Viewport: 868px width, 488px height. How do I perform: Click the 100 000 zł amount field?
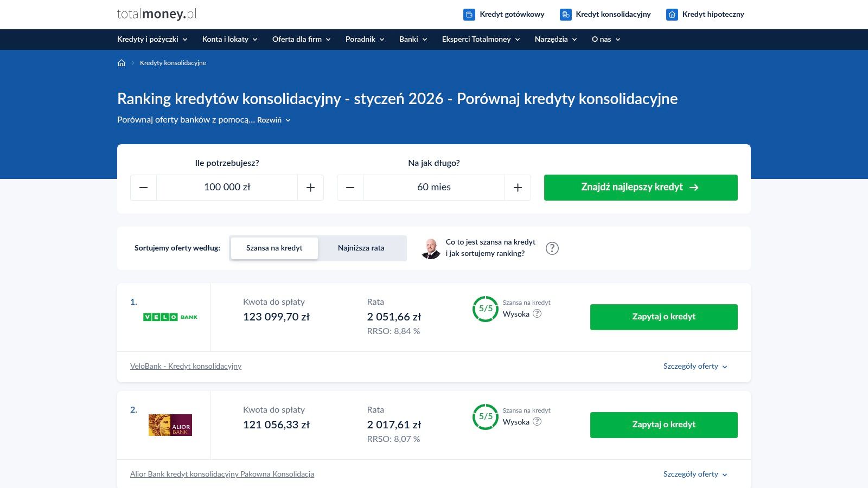[227, 188]
